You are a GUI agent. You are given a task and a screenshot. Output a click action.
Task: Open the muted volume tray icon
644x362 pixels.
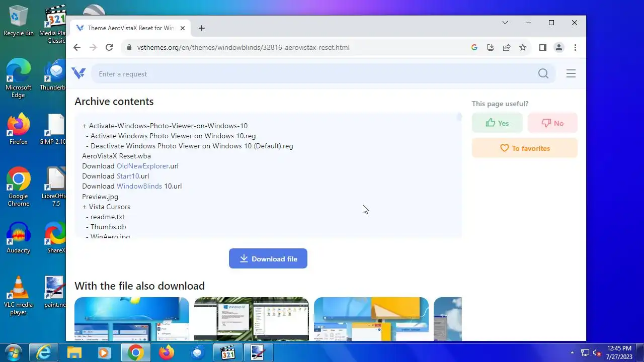(598, 353)
